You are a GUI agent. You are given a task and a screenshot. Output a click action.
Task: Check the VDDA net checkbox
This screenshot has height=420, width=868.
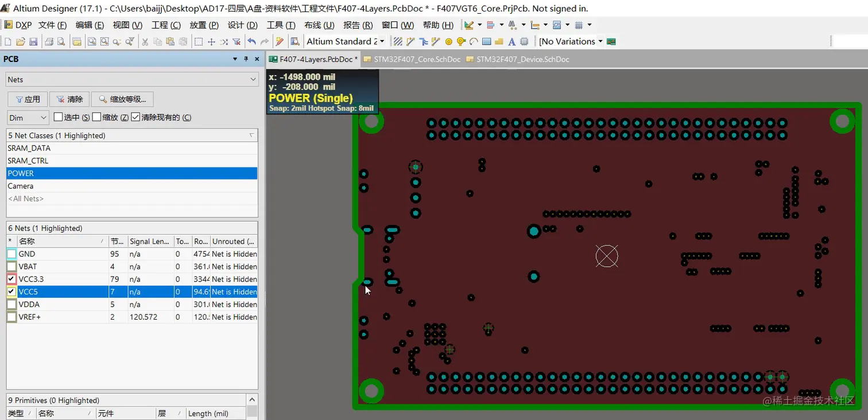(x=12, y=304)
